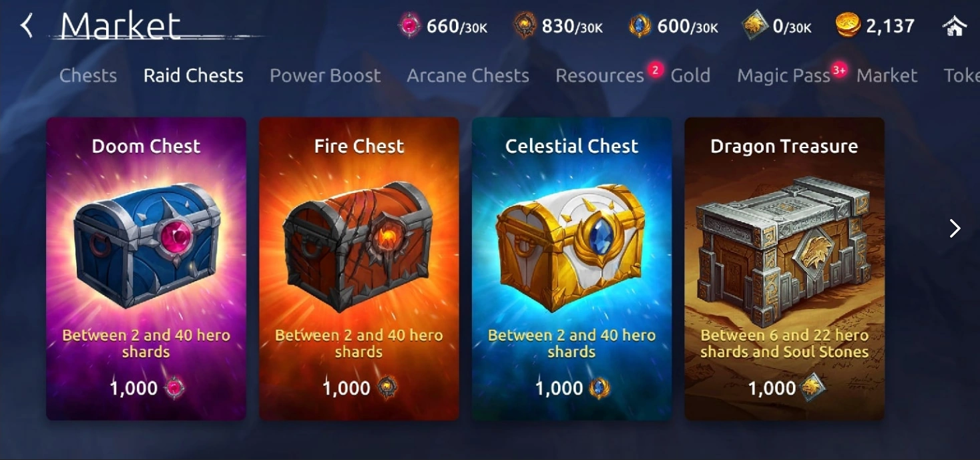Tap the dragon coin icon showing 0
980x460 pixels.
pyautogui.click(x=755, y=26)
